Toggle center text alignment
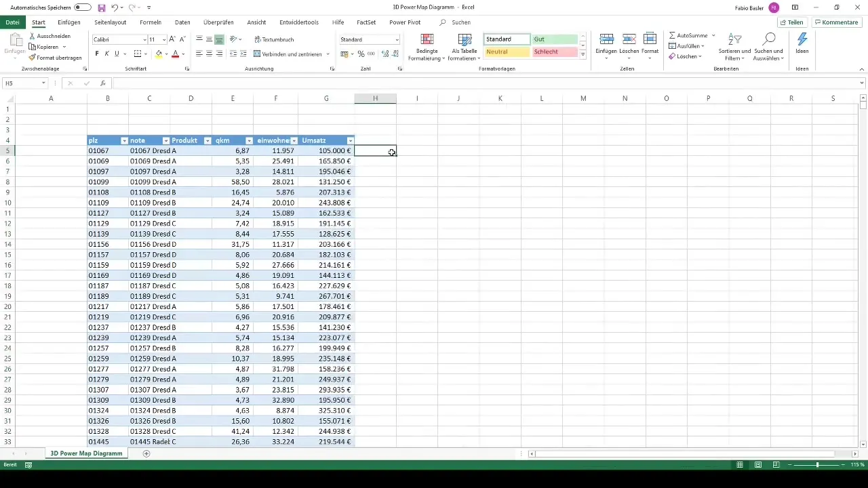Image resolution: width=868 pixels, height=488 pixels. pos(209,54)
